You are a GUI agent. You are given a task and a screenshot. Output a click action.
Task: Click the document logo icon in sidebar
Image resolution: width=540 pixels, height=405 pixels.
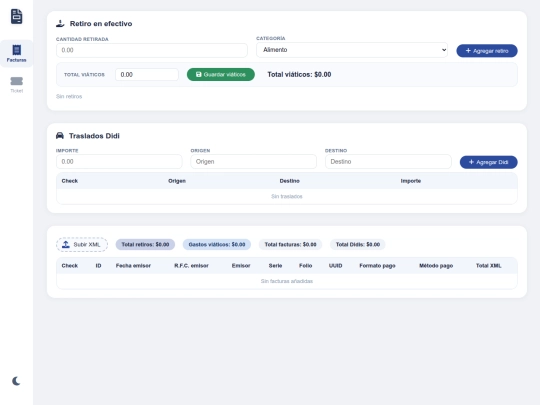point(16,16)
